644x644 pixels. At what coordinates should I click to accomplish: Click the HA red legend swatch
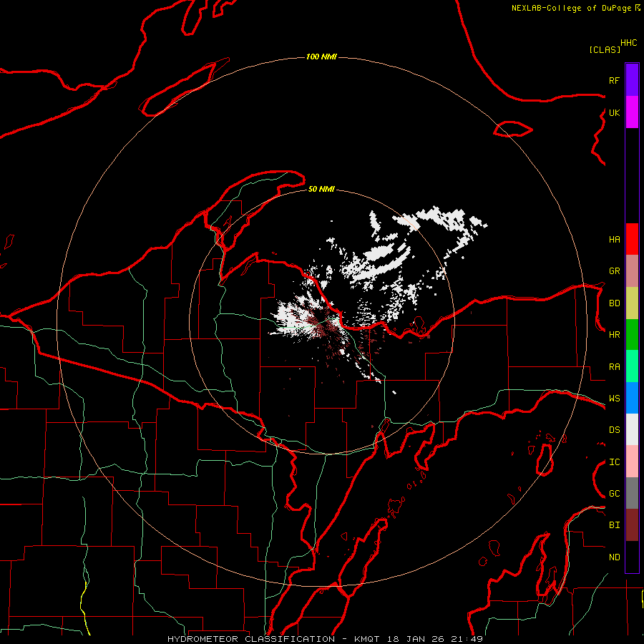(632, 239)
